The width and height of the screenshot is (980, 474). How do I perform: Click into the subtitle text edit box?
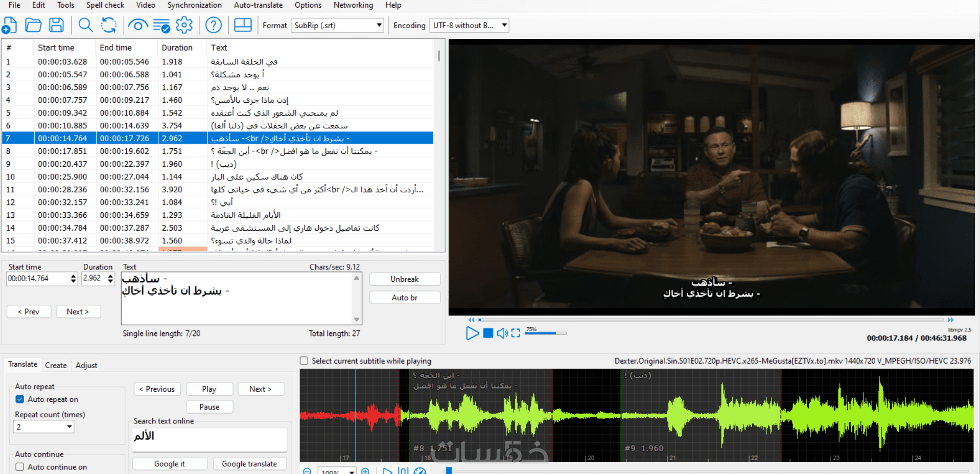(237, 298)
